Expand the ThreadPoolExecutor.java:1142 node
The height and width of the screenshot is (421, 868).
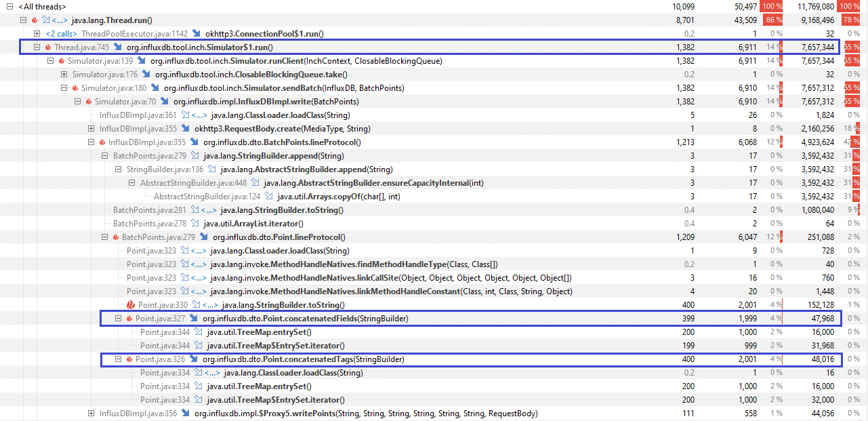[x=37, y=34]
